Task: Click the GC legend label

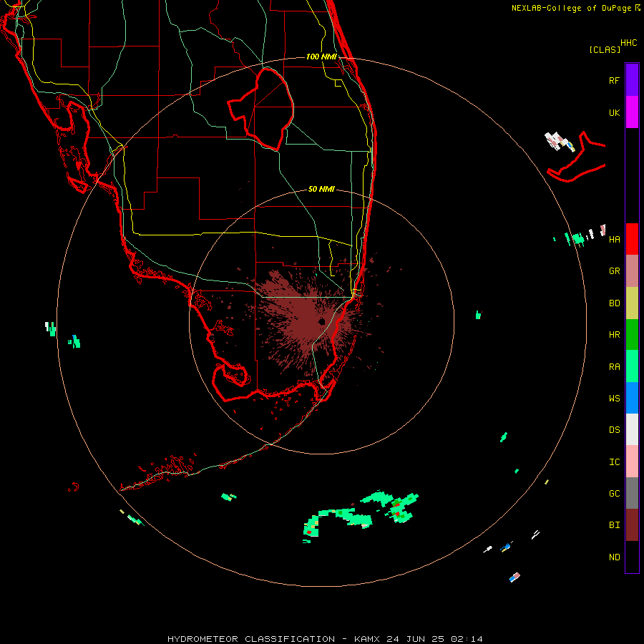Action: pyautogui.click(x=614, y=494)
